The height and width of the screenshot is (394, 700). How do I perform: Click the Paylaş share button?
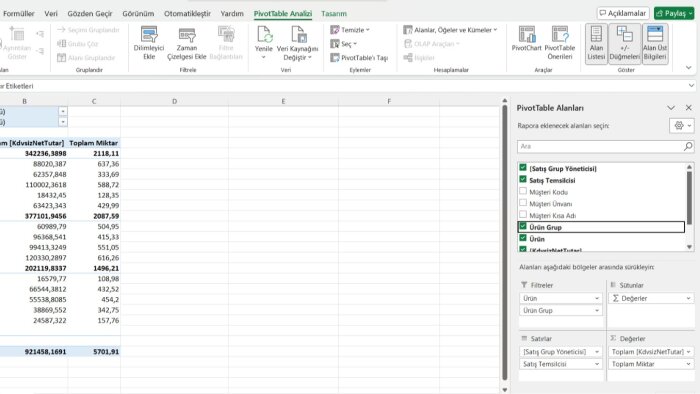pyautogui.click(x=674, y=13)
